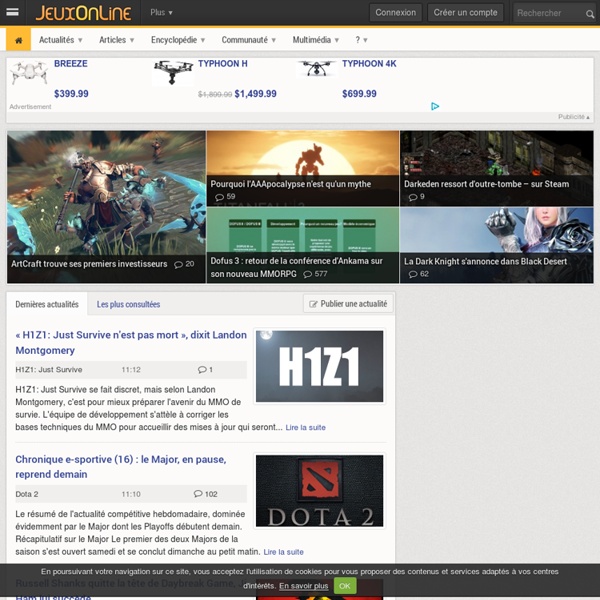Click the search magnifier icon
This screenshot has height=600, width=600.
590,14
